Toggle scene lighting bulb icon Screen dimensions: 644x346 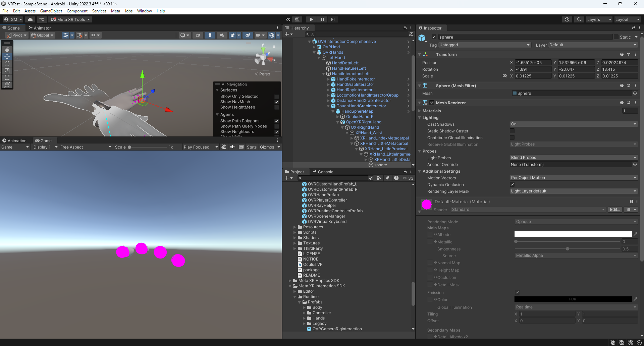click(x=210, y=35)
